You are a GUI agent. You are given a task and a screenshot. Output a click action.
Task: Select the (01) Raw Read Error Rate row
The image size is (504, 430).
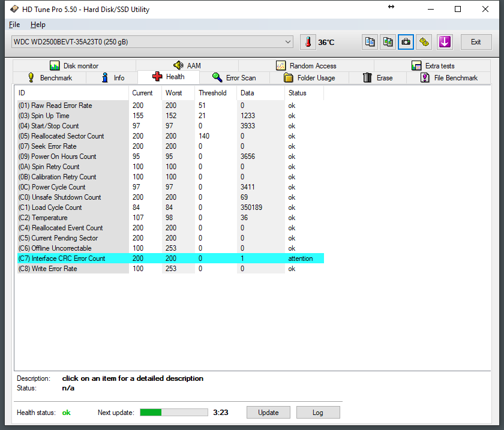tap(170, 106)
